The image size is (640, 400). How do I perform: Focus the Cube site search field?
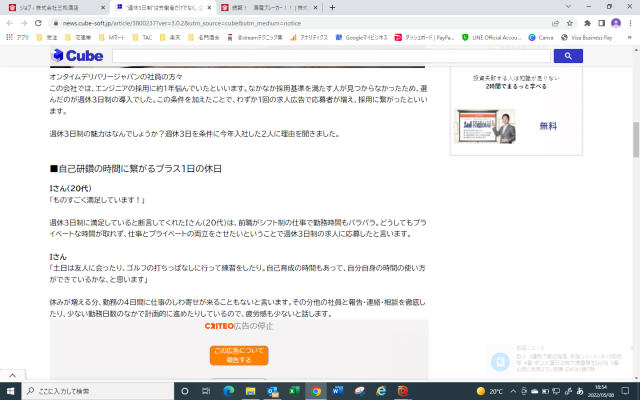click(x=332, y=56)
